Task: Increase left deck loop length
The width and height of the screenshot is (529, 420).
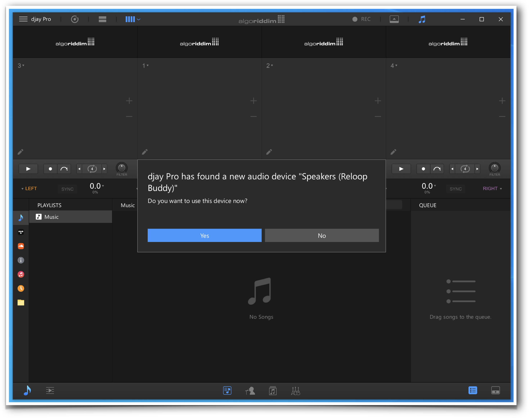Action: coord(104,169)
